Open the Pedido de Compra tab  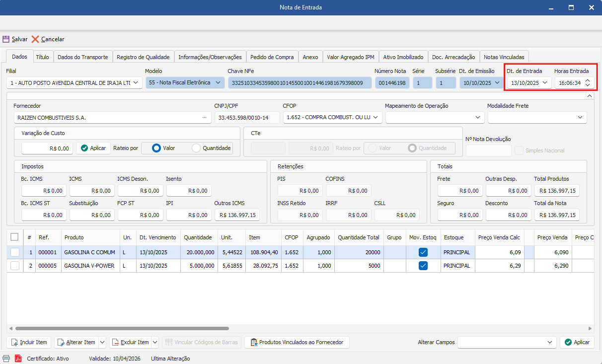272,57
